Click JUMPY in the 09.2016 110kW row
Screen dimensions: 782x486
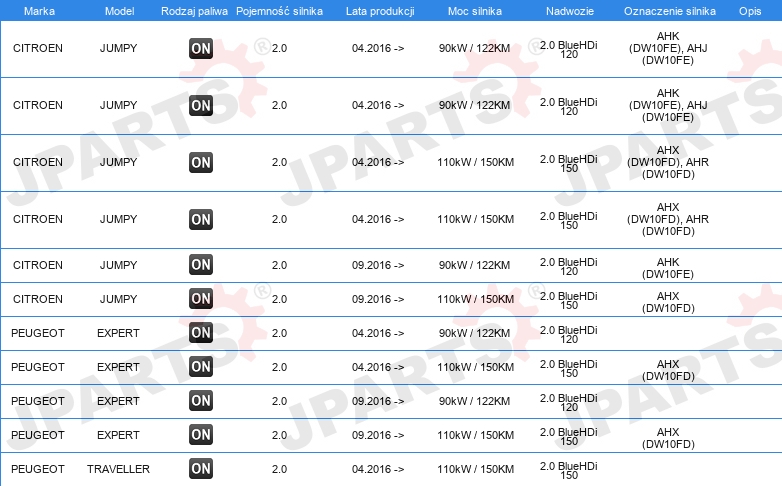(x=118, y=299)
